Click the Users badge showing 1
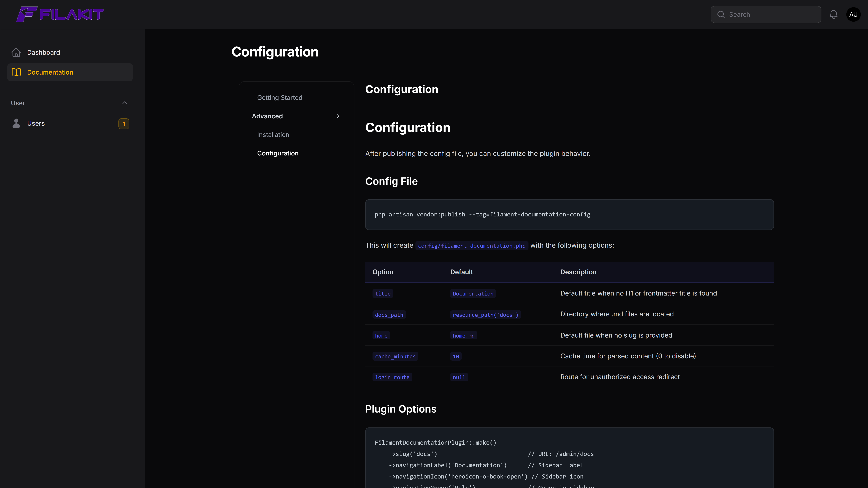 [x=124, y=124]
